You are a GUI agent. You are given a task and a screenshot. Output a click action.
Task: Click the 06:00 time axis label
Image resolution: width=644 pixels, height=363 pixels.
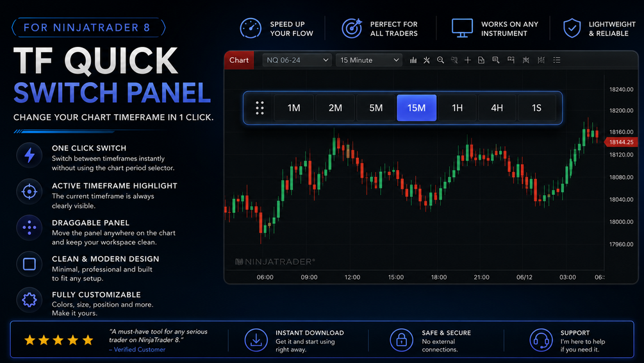tap(265, 277)
